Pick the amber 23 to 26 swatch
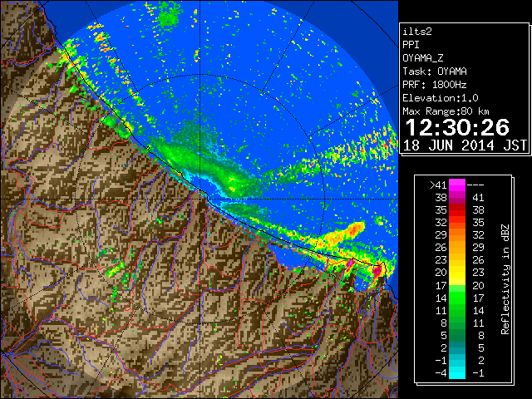Screen dimensions: 532x399 [x=457, y=260]
